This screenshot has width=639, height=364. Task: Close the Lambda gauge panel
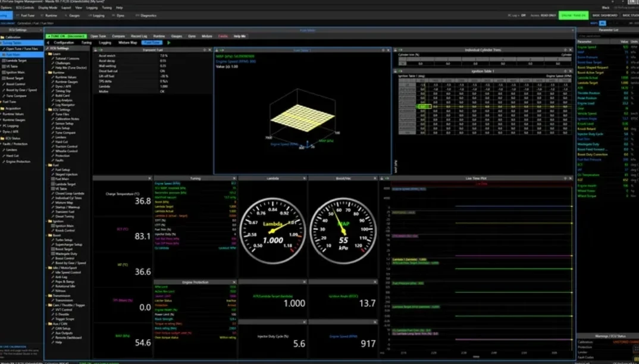pos(305,178)
